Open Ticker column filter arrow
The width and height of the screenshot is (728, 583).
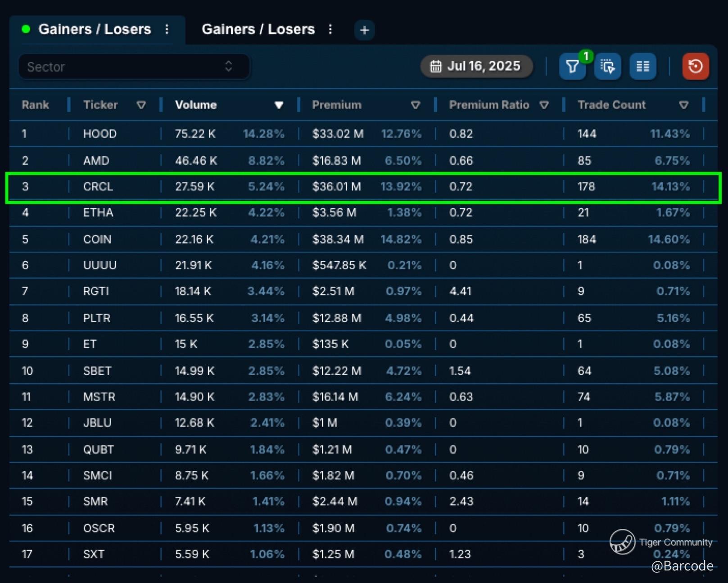tap(141, 105)
